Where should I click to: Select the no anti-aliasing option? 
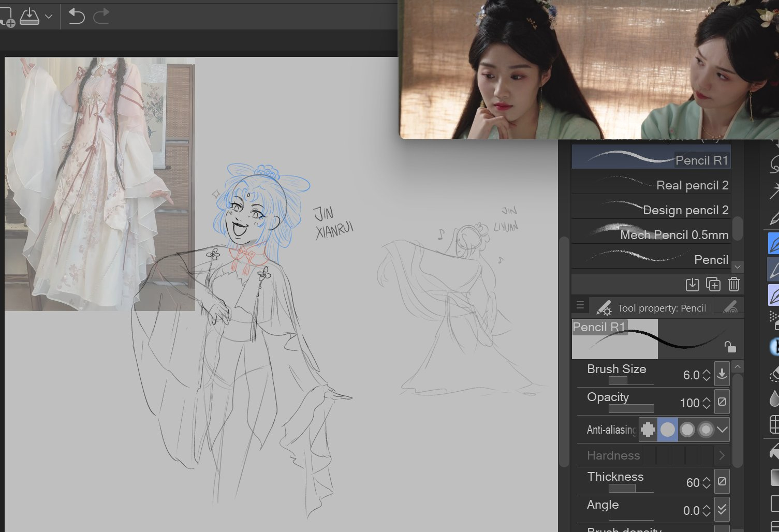[648, 430]
